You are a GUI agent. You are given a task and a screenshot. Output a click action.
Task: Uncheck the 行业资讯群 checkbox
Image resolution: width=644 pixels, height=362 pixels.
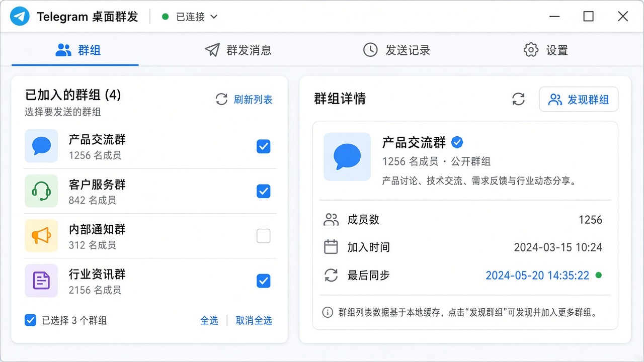(x=264, y=281)
